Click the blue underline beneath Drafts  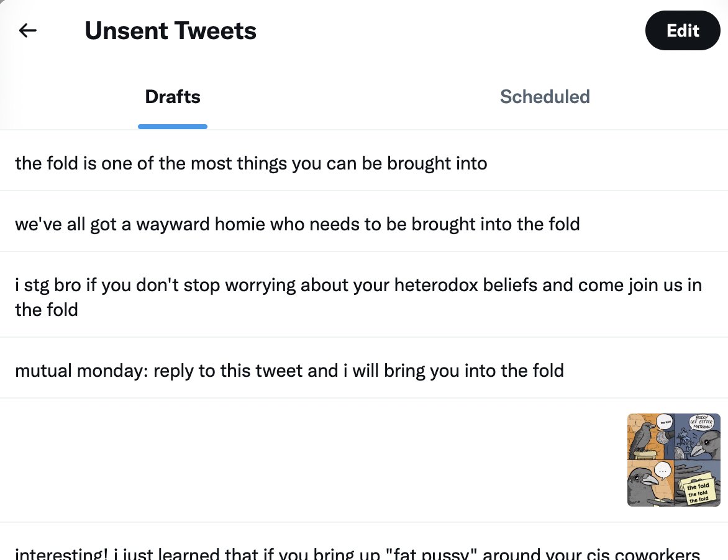(173, 127)
